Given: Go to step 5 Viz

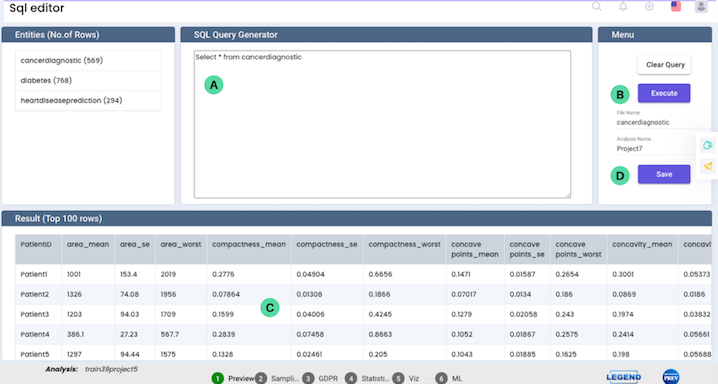Looking at the screenshot, I should coord(406,379).
